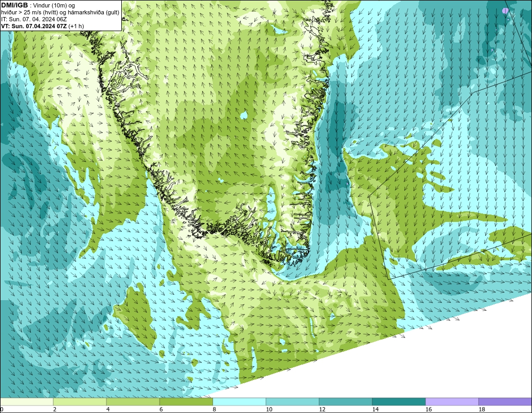
Task: Select the 8–10 m/s pale cyan legend swatch
Action: click(239, 402)
